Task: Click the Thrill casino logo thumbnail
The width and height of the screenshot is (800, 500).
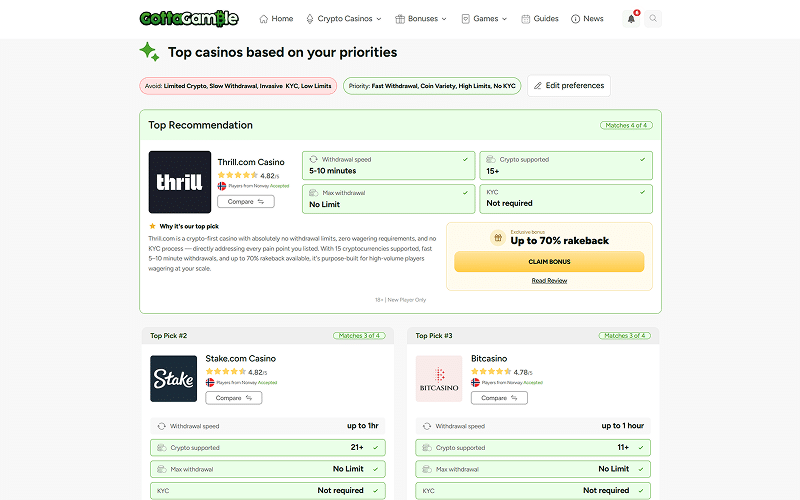Action: click(180, 182)
